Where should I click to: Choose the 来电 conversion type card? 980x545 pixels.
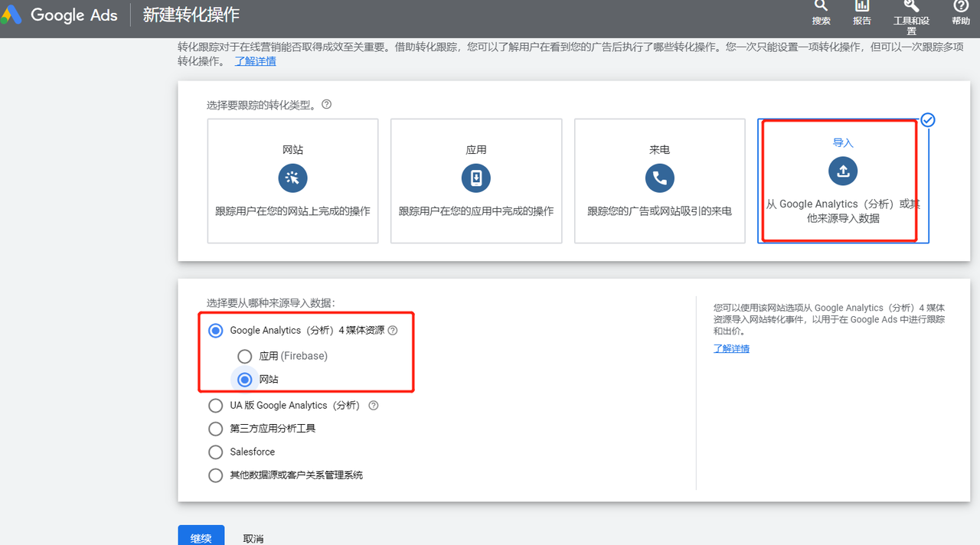click(659, 181)
